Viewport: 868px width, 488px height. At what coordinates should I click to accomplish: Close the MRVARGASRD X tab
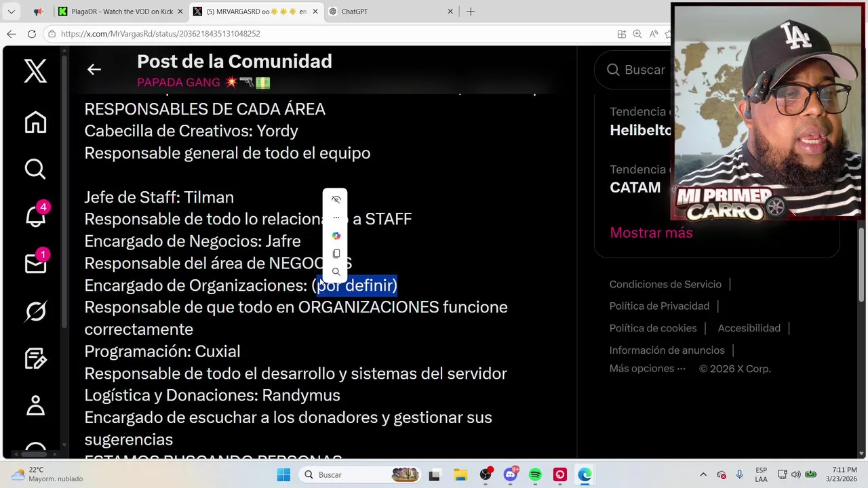tap(315, 12)
